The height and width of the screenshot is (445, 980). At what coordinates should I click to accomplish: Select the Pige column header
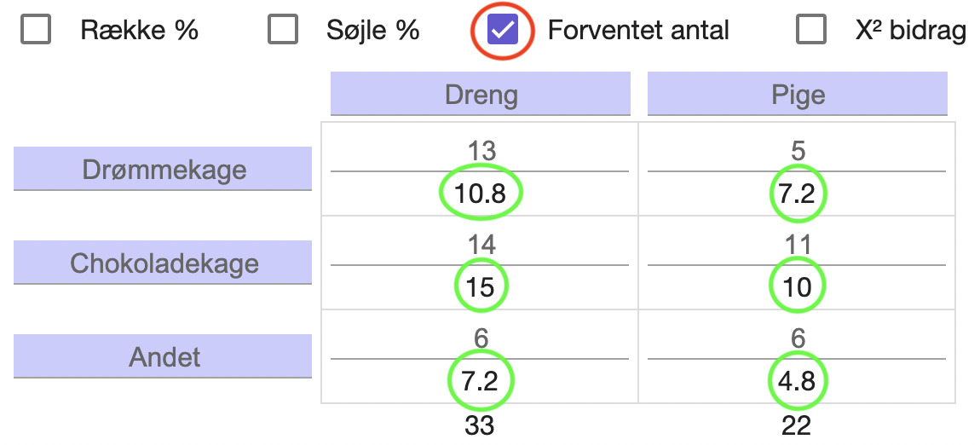click(798, 94)
